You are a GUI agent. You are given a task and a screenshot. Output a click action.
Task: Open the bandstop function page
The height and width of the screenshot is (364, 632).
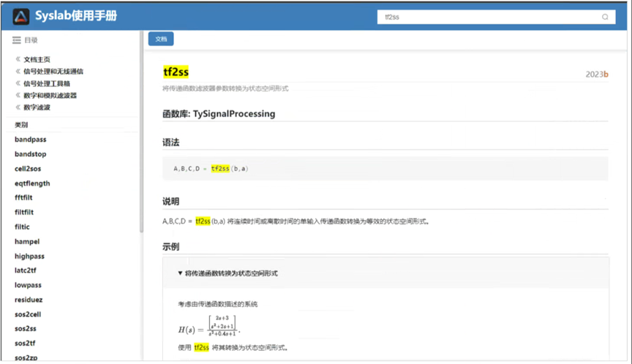(x=31, y=153)
